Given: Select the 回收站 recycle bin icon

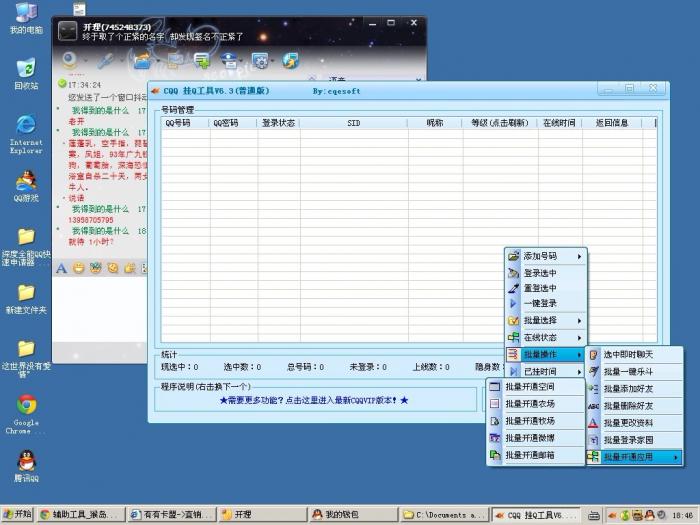Looking at the screenshot, I should pos(26,74).
